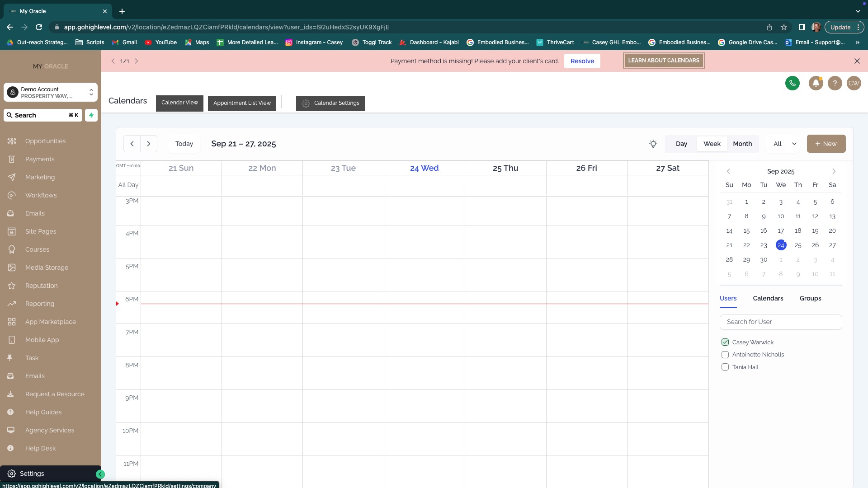Viewport: 868px width, 488px height.
Task: Click the lightning quick actions icon
Action: pos(91,115)
